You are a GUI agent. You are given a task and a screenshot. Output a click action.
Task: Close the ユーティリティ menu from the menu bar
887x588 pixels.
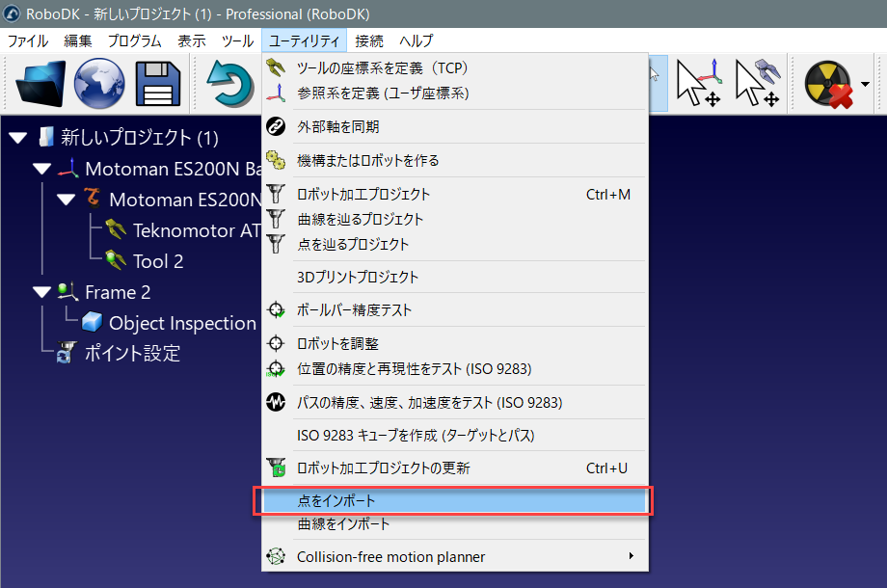click(x=305, y=40)
